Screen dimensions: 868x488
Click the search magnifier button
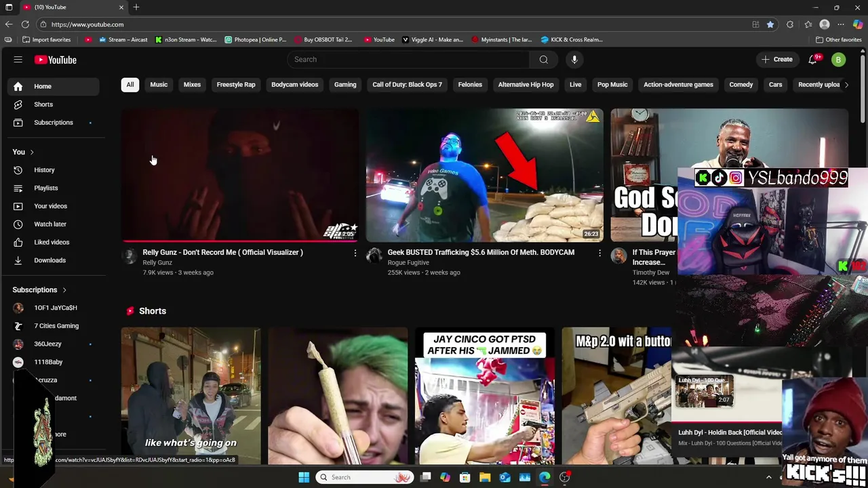coord(543,60)
